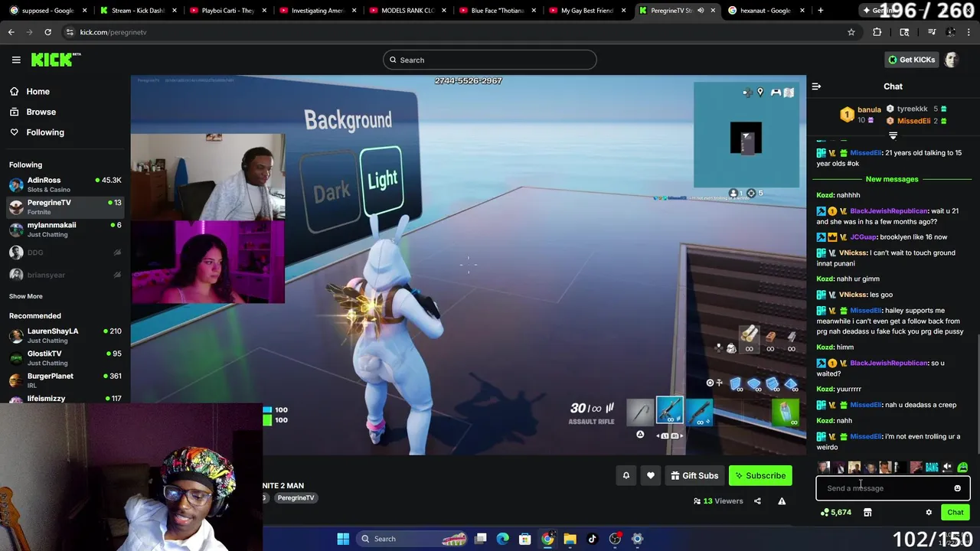Open lifeismizzy recommended channel
The width and height of the screenshot is (980, 551).
click(x=65, y=399)
